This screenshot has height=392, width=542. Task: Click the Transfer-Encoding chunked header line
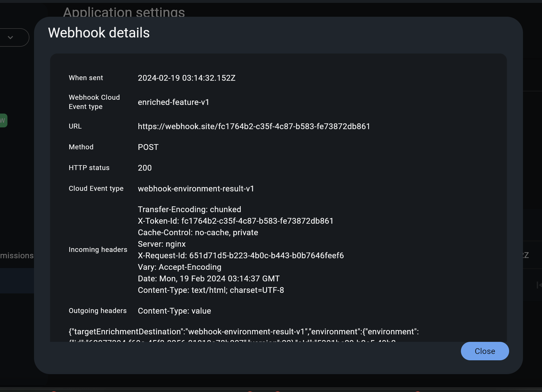189,209
